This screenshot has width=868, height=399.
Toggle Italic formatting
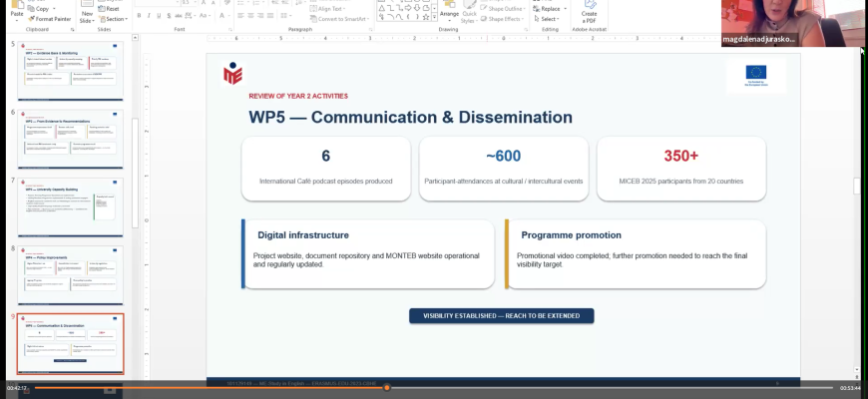point(149,16)
